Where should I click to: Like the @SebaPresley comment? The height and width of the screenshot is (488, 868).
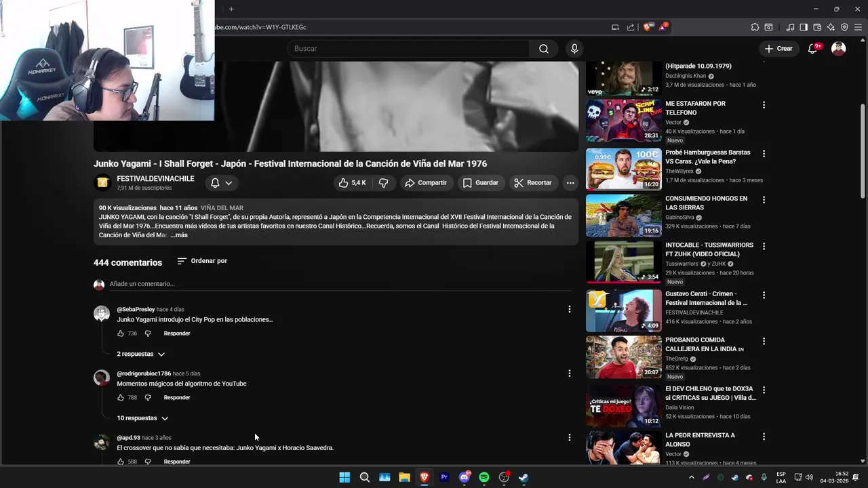[x=121, y=333]
